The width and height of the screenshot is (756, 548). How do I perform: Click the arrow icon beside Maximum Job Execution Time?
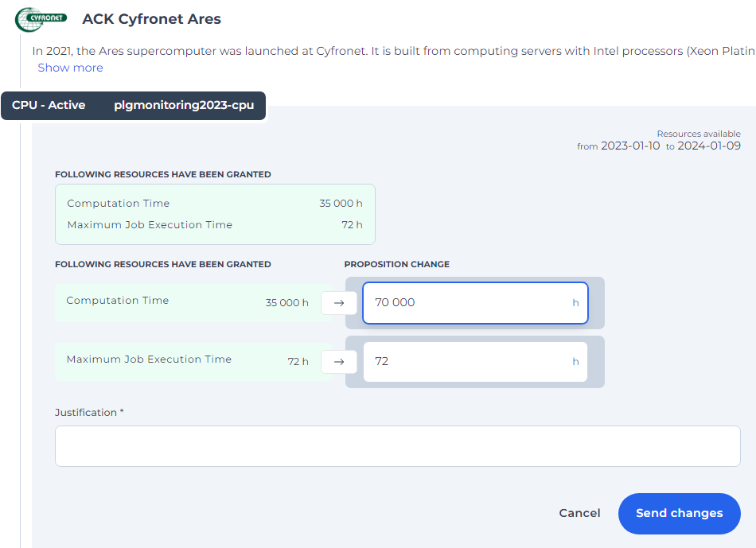coord(339,362)
